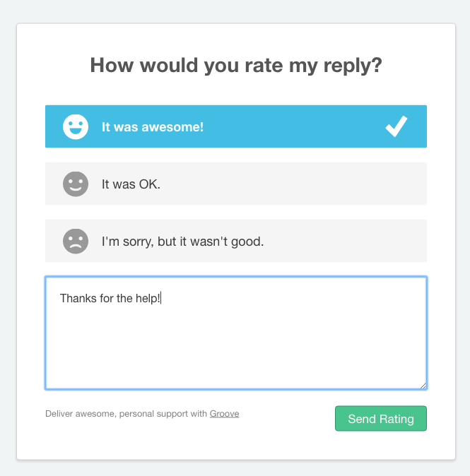Click the gray neutral face icon
This screenshot has width=470, height=476.
point(76,184)
